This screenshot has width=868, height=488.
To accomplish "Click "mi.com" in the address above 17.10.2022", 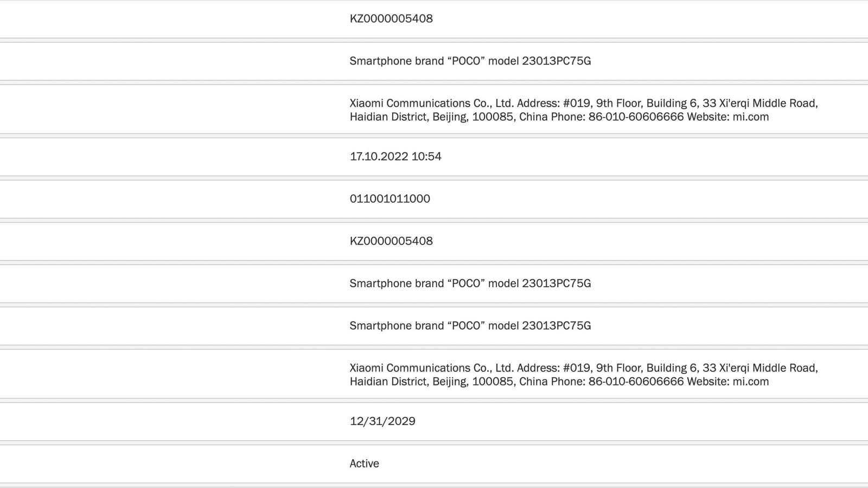I will pyautogui.click(x=750, y=117).
